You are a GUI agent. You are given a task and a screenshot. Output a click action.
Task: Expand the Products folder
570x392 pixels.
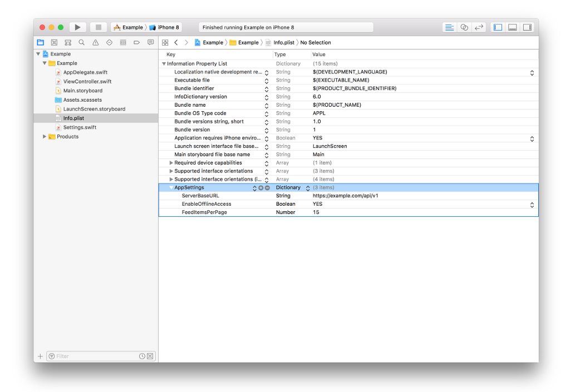[x=45, y=137]
